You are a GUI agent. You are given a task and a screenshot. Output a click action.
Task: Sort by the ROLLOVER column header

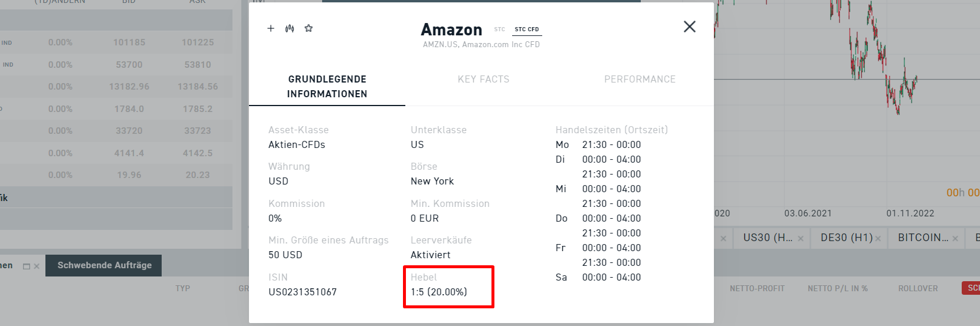tap(918, 288)
